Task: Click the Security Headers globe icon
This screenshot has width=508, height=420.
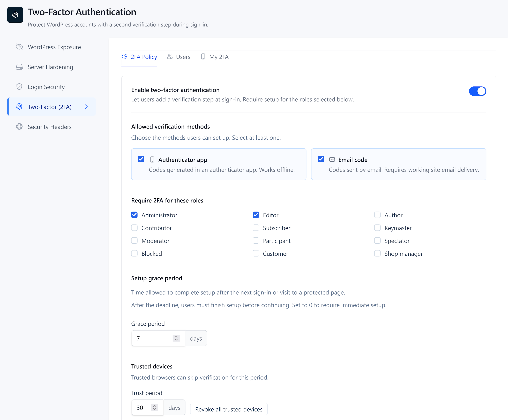Action: [x=19, y=126]
